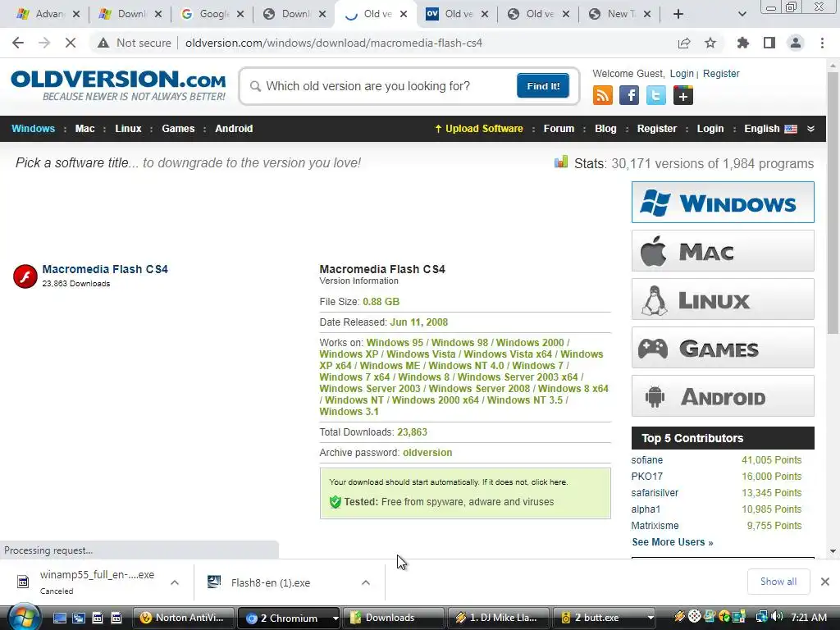Open Chromium three-dot menu
Viewport: 840px width, 630px height.
coord(822,43)
